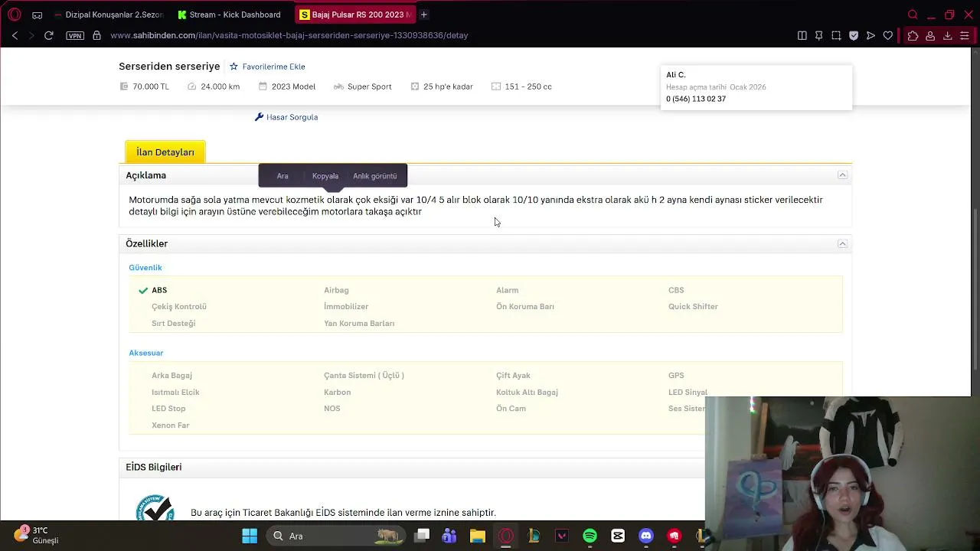Add page to bookmarks heart icon
Viewport: 980px width, 551px height.
[888, 35]
